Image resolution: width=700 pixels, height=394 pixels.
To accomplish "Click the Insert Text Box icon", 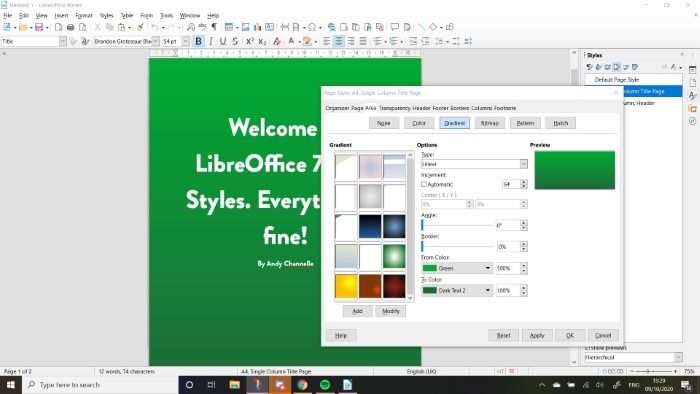I will tap(269, 27).
